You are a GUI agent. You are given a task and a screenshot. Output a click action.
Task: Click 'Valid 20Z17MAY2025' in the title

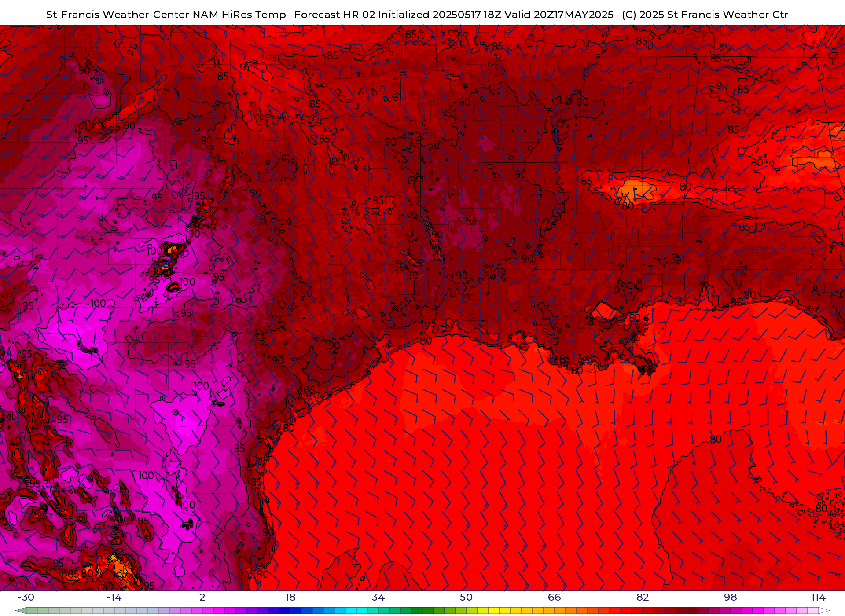click(560, 15)
